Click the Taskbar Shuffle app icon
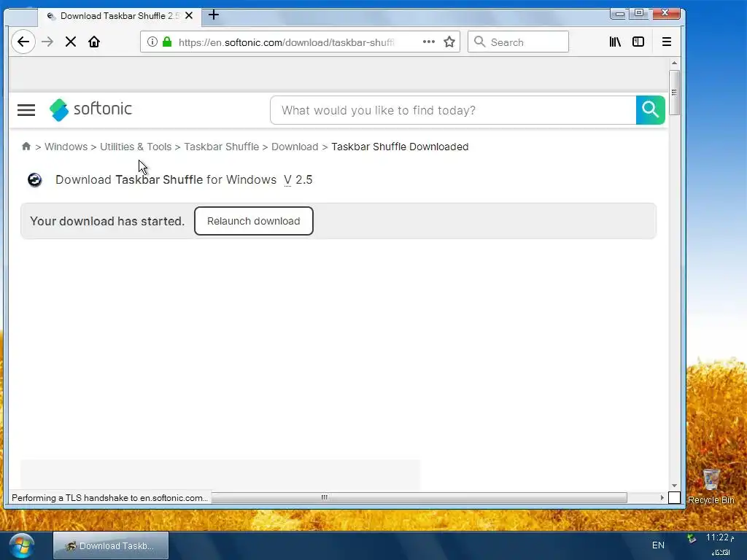 [35, 179]
